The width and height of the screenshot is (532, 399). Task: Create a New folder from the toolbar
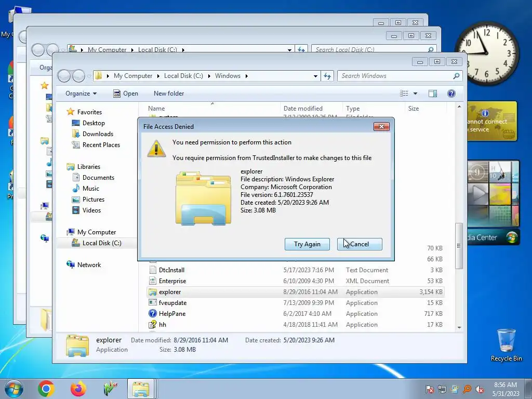(x=169, y=94)
